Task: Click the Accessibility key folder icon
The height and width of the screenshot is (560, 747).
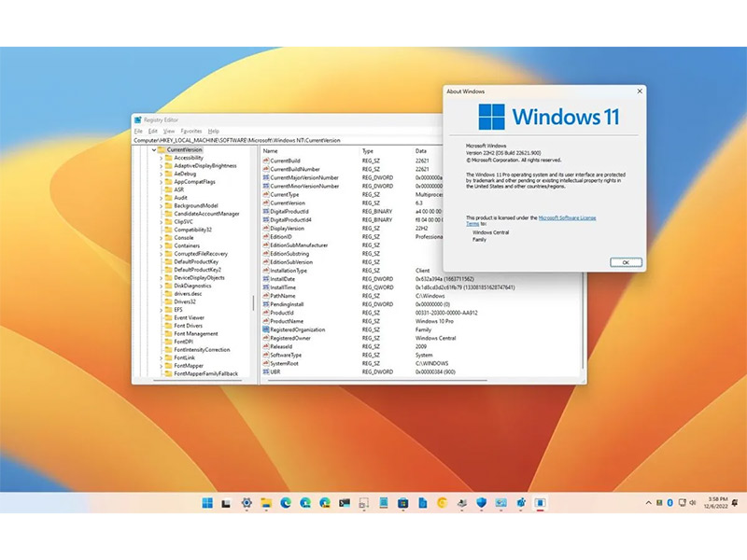Action: 168,158
